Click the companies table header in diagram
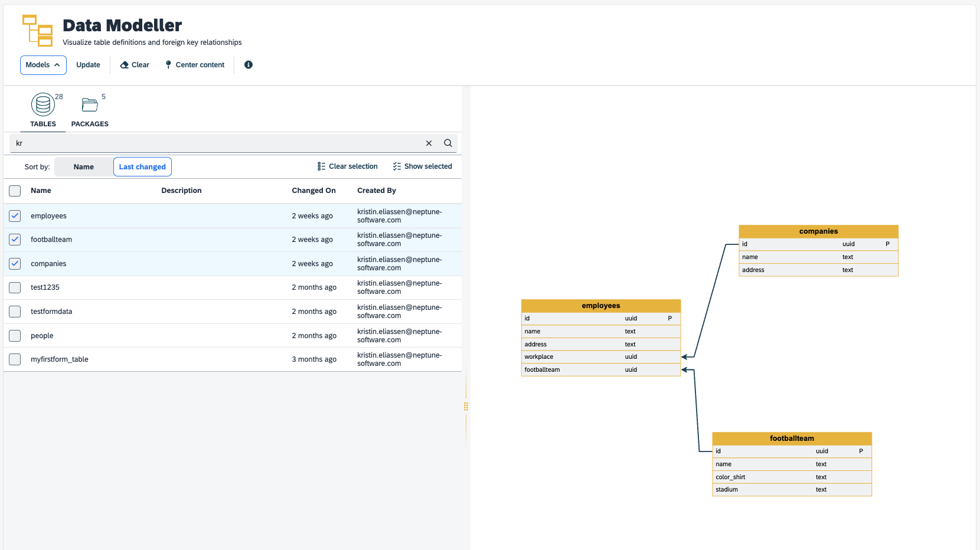Screen dimensions: 980x550 click(818, 231)
